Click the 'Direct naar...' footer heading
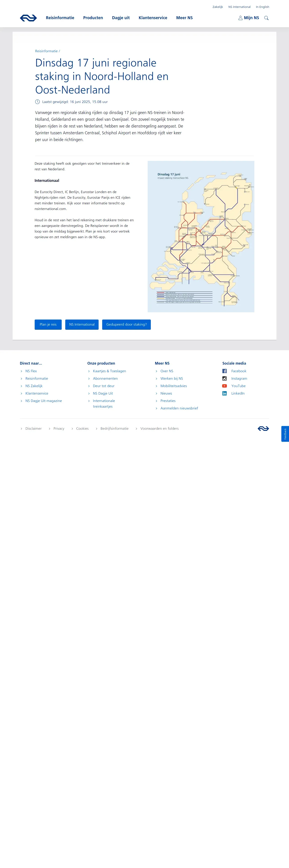The width and height of the screenshot is (289, 868). [31, 363]
